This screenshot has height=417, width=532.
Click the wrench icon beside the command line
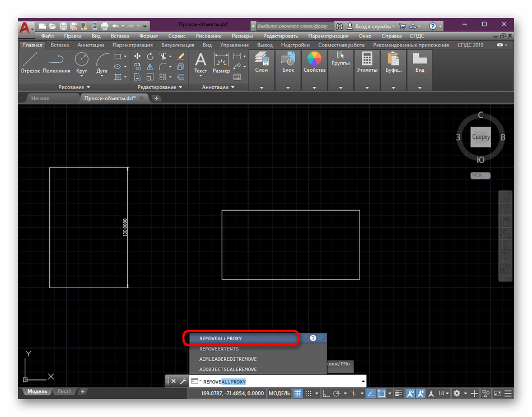tap(183, 381)
